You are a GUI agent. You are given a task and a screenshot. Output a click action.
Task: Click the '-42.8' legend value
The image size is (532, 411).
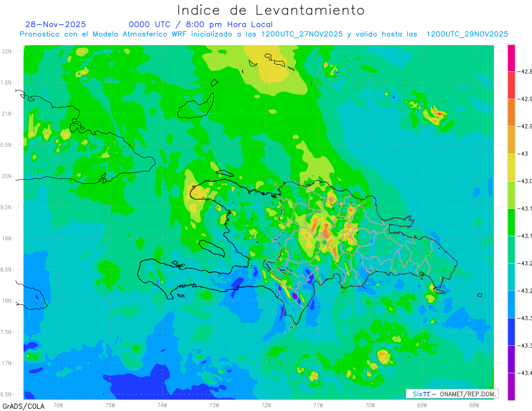525,71
